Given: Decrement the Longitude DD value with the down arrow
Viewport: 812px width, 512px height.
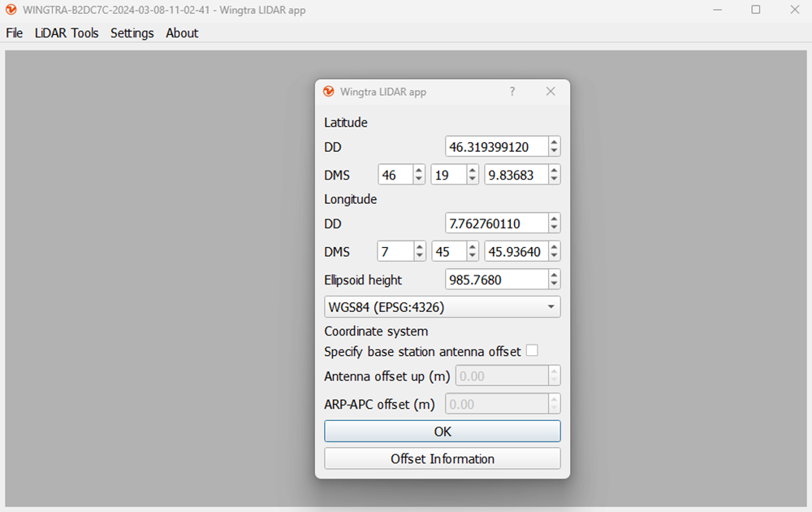Looking at the screenshot, I should 553,228.
